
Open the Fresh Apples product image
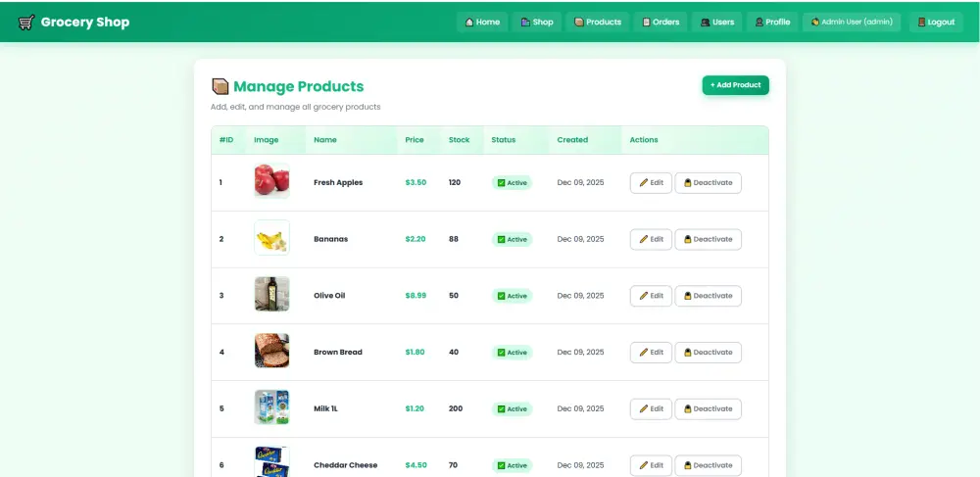pos(271,181)
